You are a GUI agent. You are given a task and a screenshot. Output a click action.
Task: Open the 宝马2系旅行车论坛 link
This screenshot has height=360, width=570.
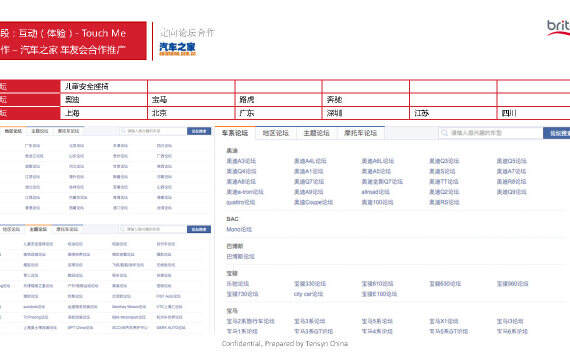pos(250,321)
